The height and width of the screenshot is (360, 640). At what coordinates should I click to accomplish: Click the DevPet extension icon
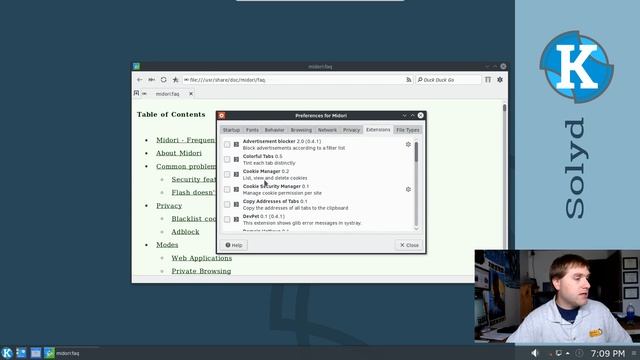coord(236,220)
